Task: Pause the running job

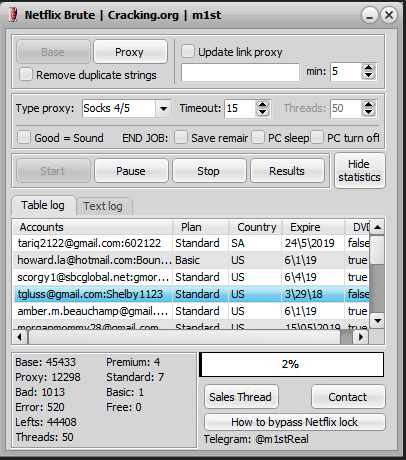Action: [x=131, y=171]
